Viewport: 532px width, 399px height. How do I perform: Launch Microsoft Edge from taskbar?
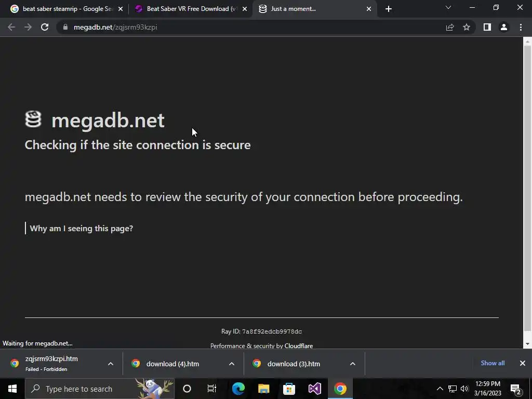pos(238,389)
